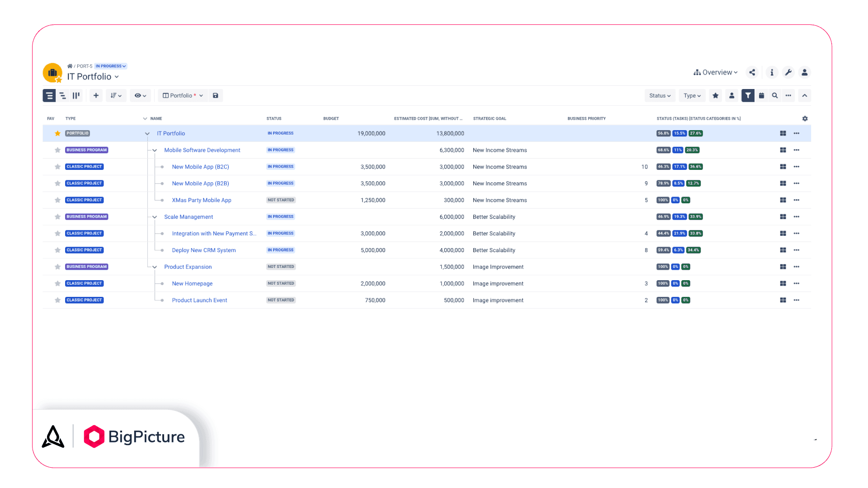Favorite New Mobile App (B2C) row star

point(57,167)
